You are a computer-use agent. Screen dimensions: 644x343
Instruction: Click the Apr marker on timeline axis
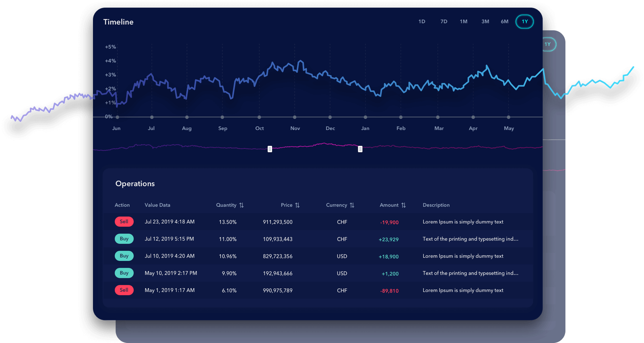473,117
